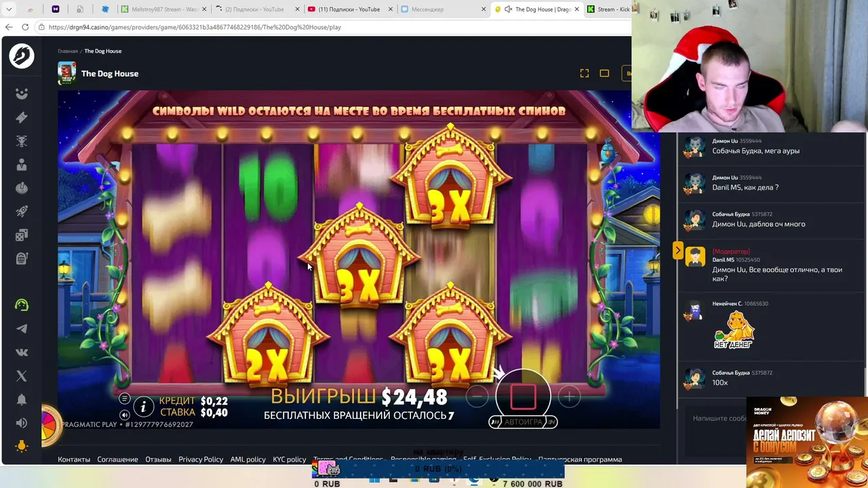Click the Главная breadcrumb link
This screenshot has height=488, width=868.
pos(68,52)
